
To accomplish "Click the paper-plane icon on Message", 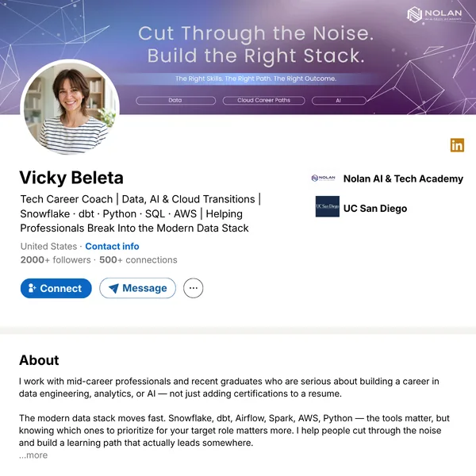I will (113, 288).
